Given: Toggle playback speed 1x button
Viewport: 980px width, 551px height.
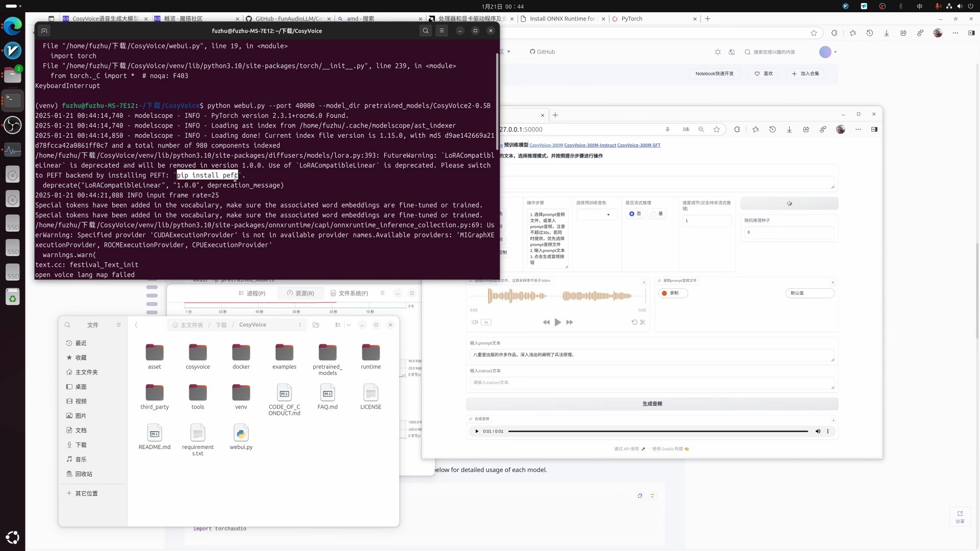Looking at the screenshot, I should [486, 322].
